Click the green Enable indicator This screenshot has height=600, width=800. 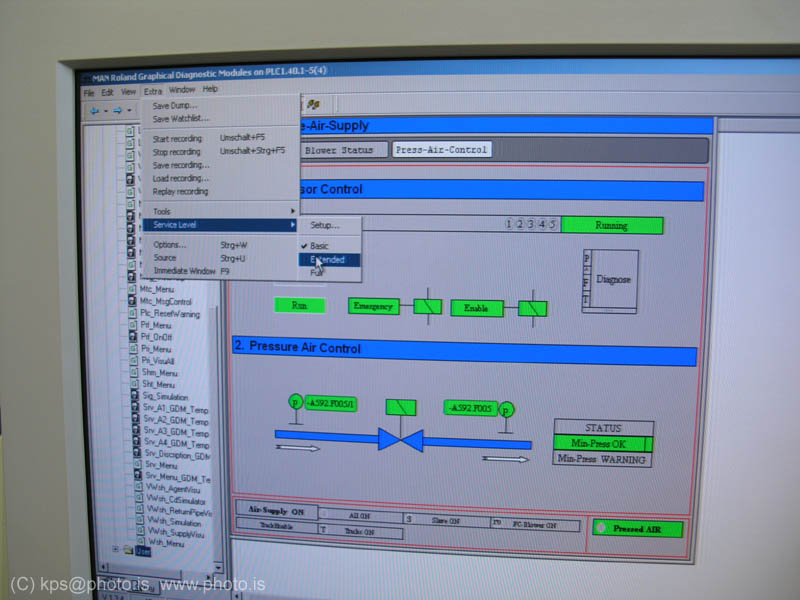click(x=477, y=308)
